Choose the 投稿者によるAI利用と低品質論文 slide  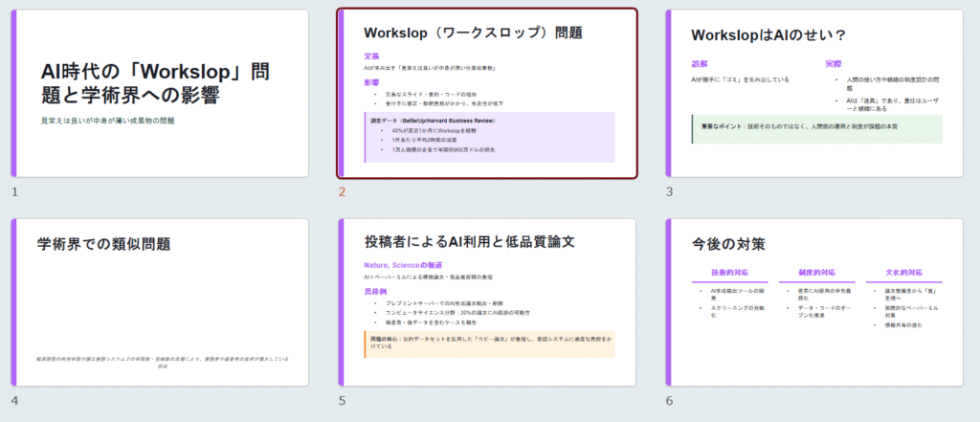click(487, 302)
